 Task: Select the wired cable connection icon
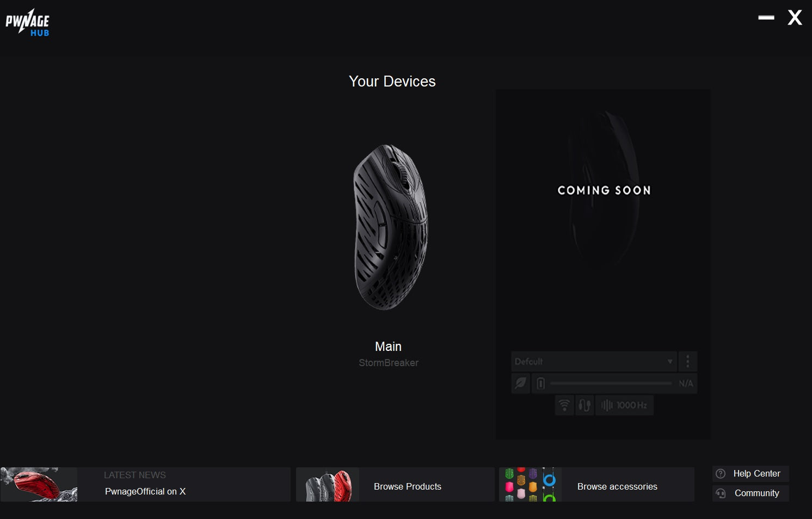(585, 405)
